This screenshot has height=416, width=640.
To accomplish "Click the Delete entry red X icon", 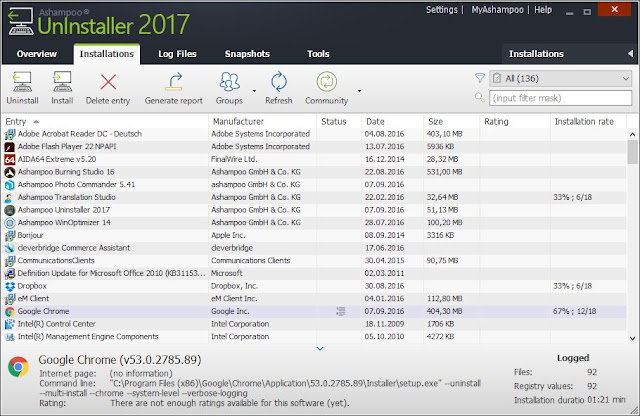I will click(x=108, y=82).
